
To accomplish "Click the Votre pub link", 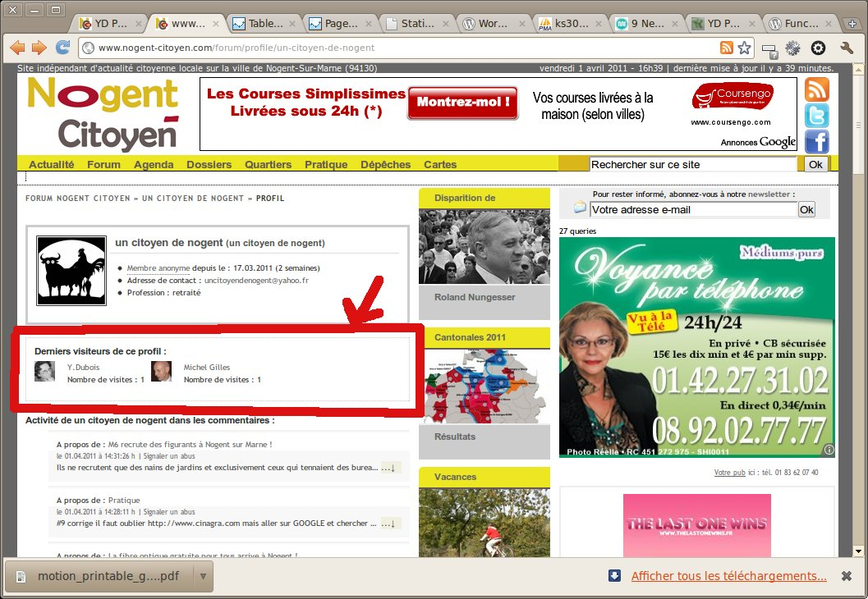I will [x=729, y=473].
